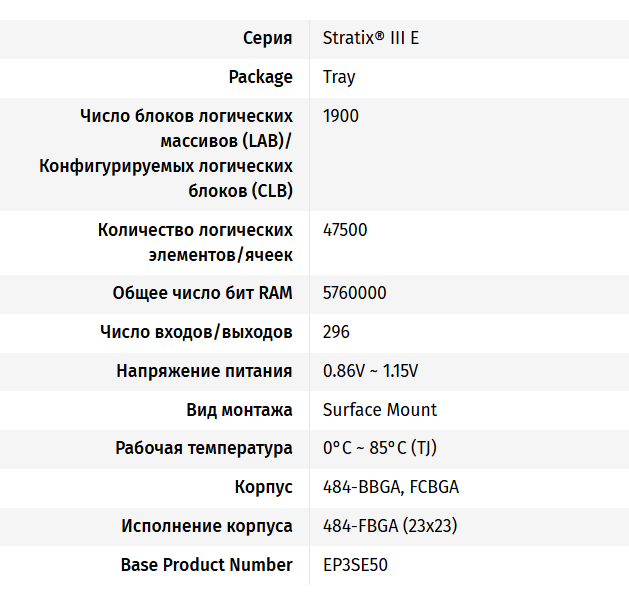Select the voltage value "0.86V ~ 1.15V"

(370, 371)
